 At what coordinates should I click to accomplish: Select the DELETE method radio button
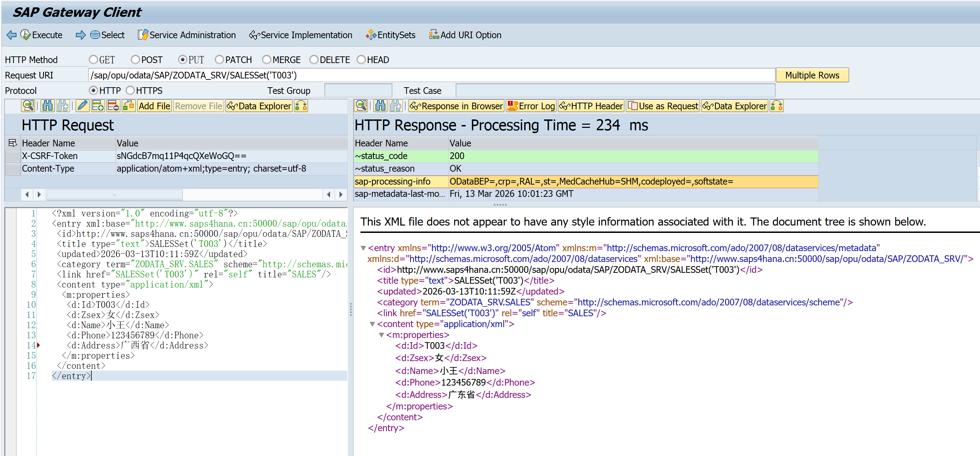coord(314,60)
